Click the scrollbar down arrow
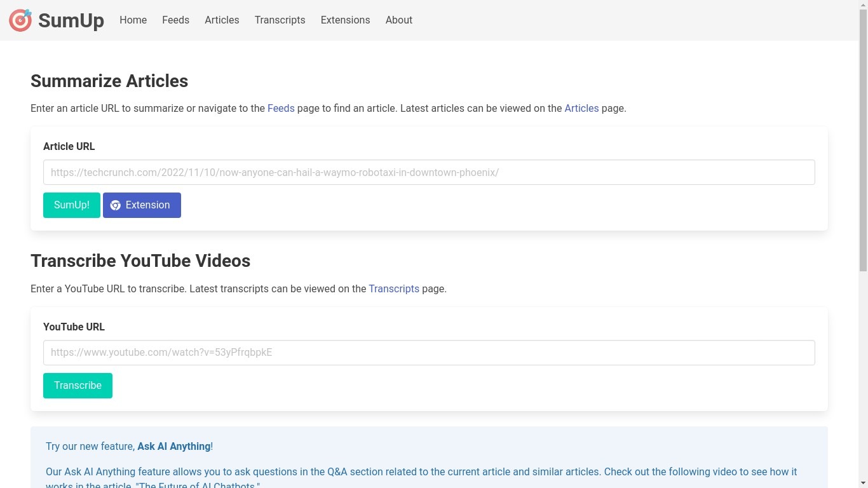This screenshot has width=868, height=488. pos(863,483)
